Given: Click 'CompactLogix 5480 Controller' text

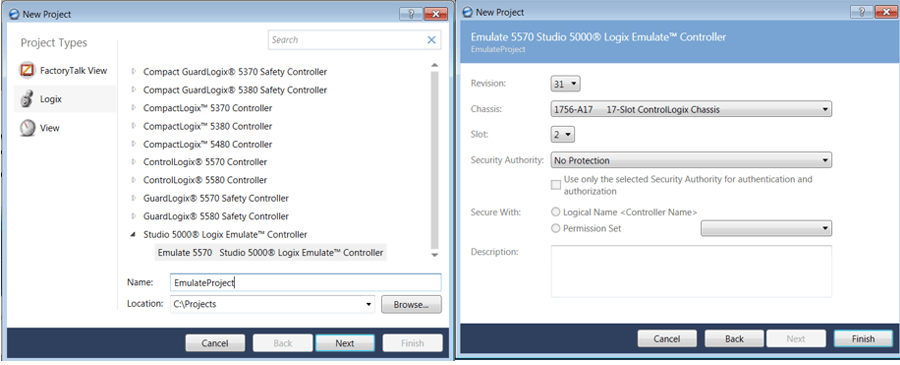Looking at the screenshot, I should 208,144.
